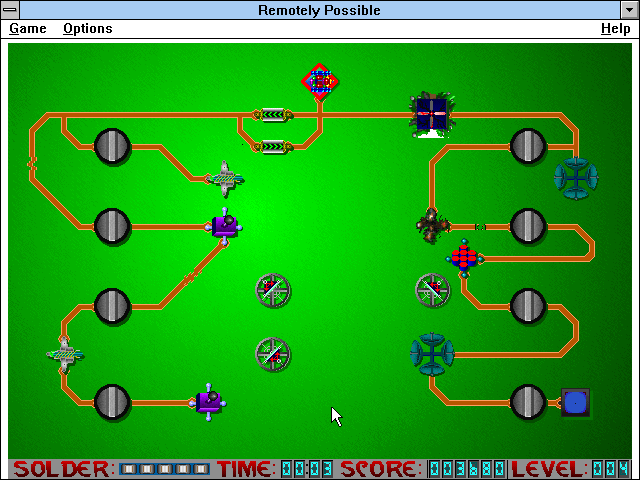Click the gray plane-shaped component at lower left

point(65,355)
